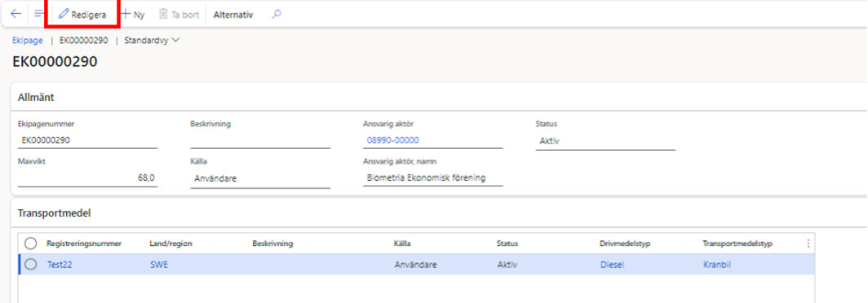Open the grid's three-dot options menu

pyautogui.click(x=808, y=244)
